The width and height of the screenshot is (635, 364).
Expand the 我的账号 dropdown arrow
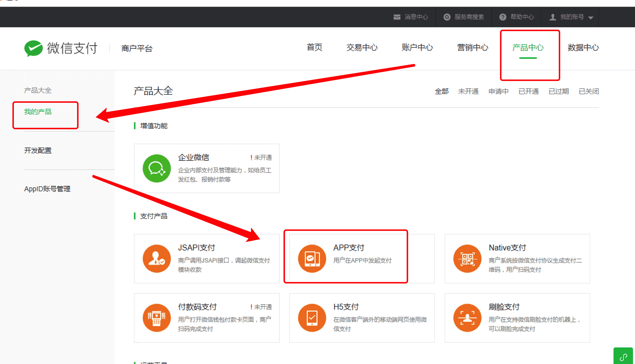(x=591, y=18)
